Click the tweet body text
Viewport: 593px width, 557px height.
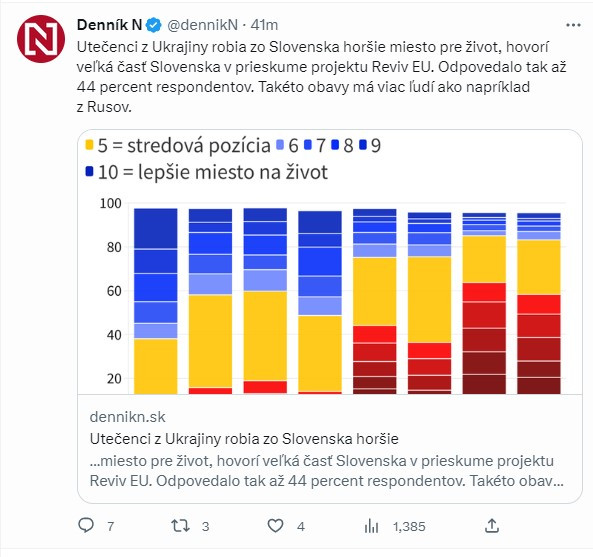click(321, 77)
